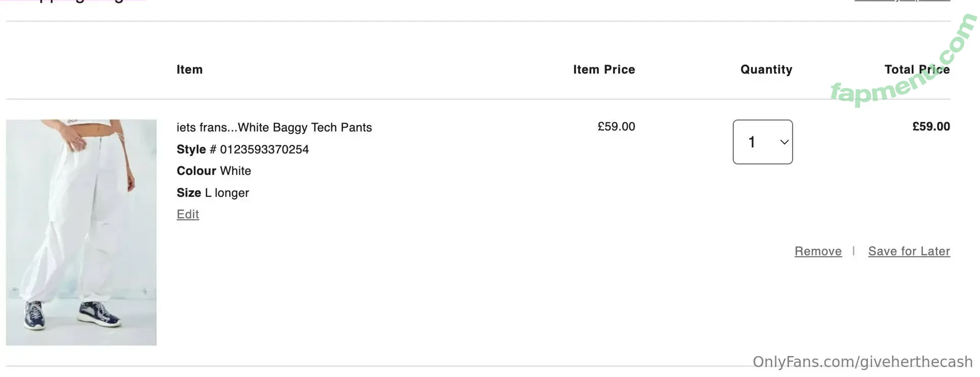Click the Edit link under the item

187,214
